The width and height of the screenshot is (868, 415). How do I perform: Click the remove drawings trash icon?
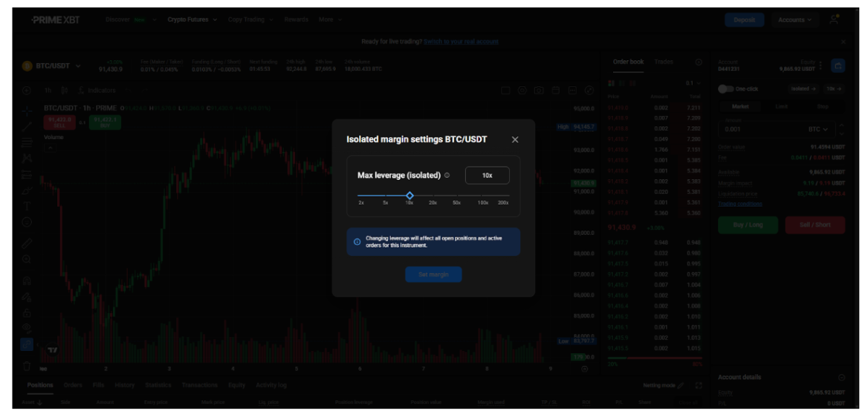27,366
